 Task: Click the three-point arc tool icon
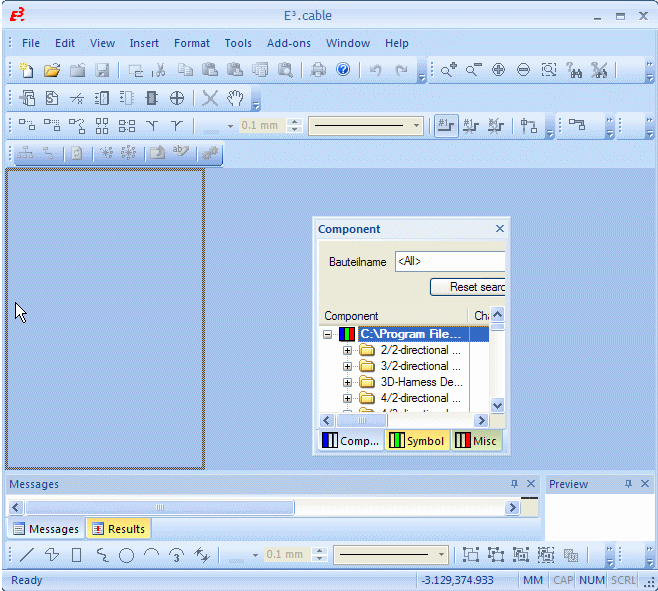pyautogui.click(x=177, y=555)
